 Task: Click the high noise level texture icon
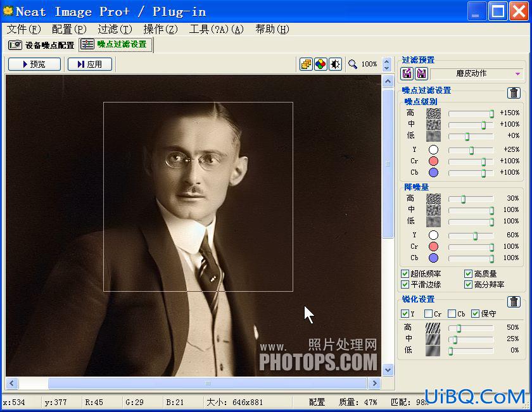tap(433, 113)
